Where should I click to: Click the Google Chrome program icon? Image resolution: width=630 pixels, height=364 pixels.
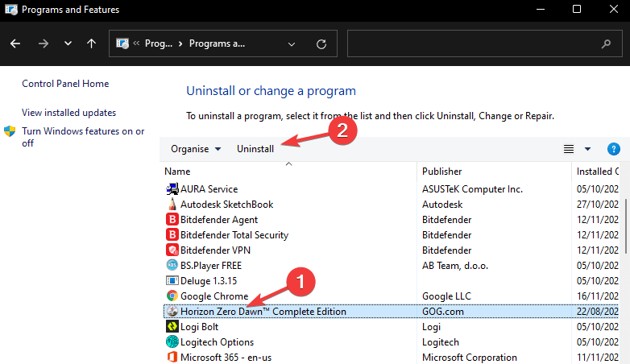click(172, 296)
